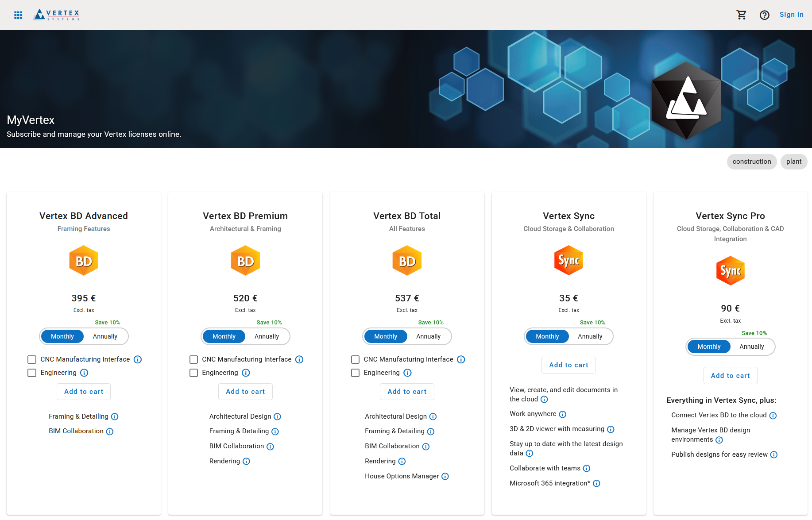The width and height of the screenshot is (812, 520).
Task: Show info for Stay up to date feature
Action: [x=530, y=453]
